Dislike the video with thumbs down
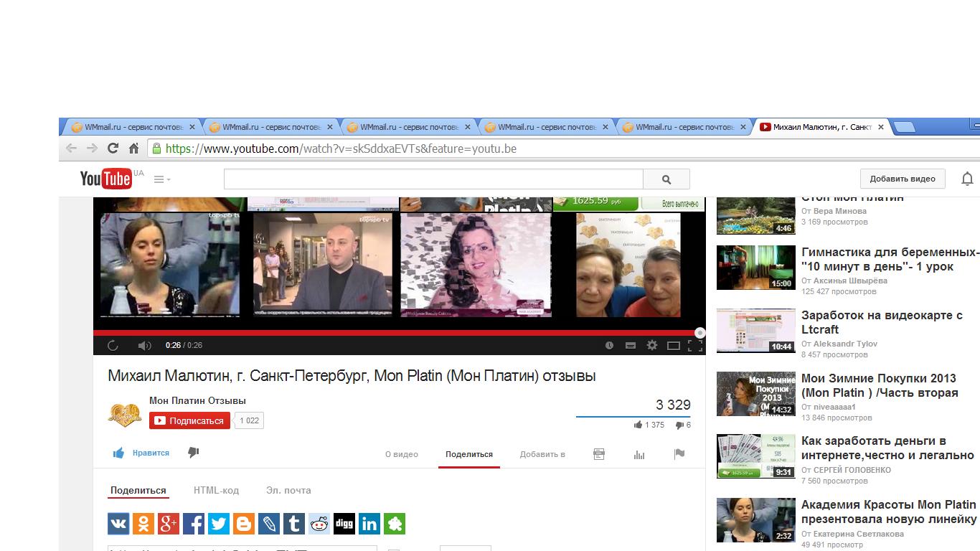 tap(193, 453)
